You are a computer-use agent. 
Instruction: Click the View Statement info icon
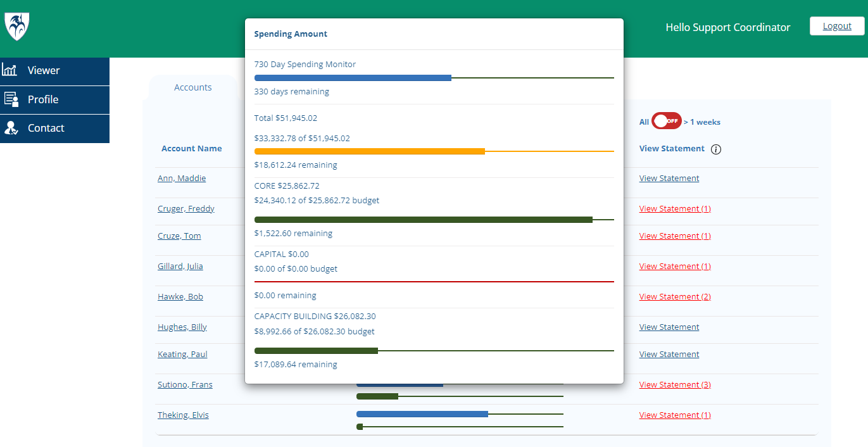[716, 149]
